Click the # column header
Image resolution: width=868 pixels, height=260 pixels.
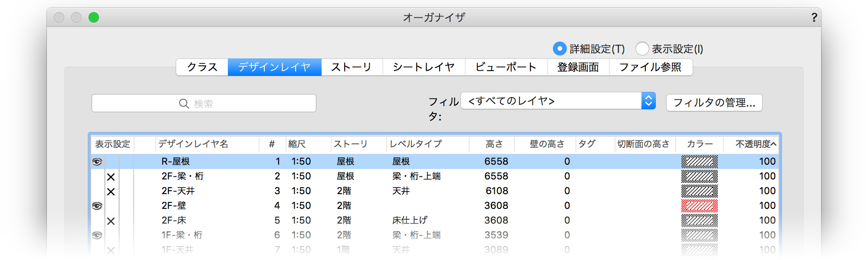[272, 144]
